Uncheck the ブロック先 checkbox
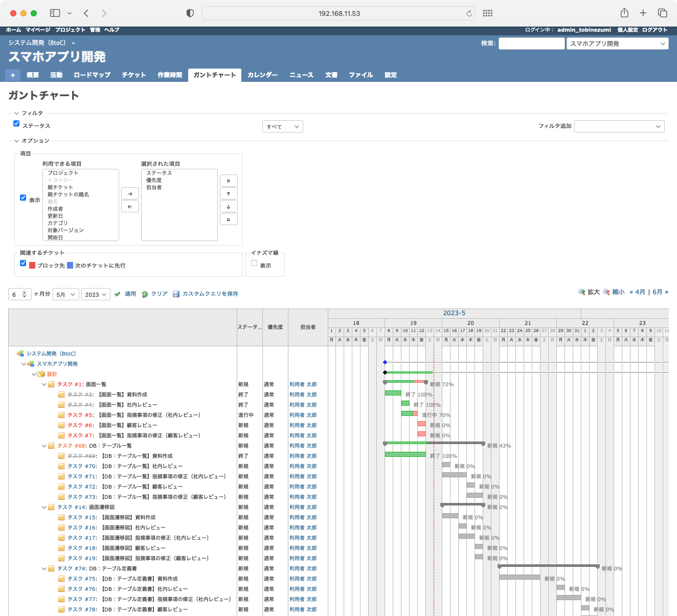 [23, 263]
